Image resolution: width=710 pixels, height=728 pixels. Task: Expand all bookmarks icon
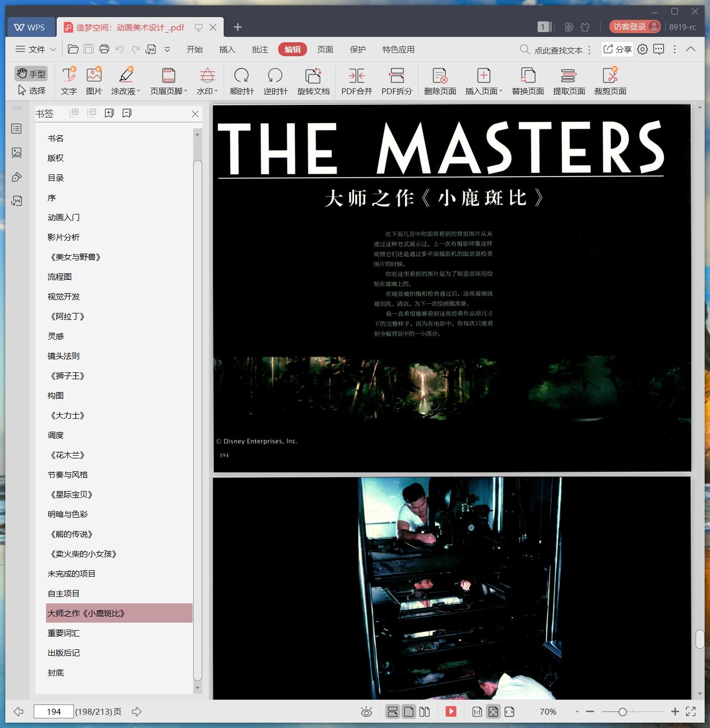[74, 113]
